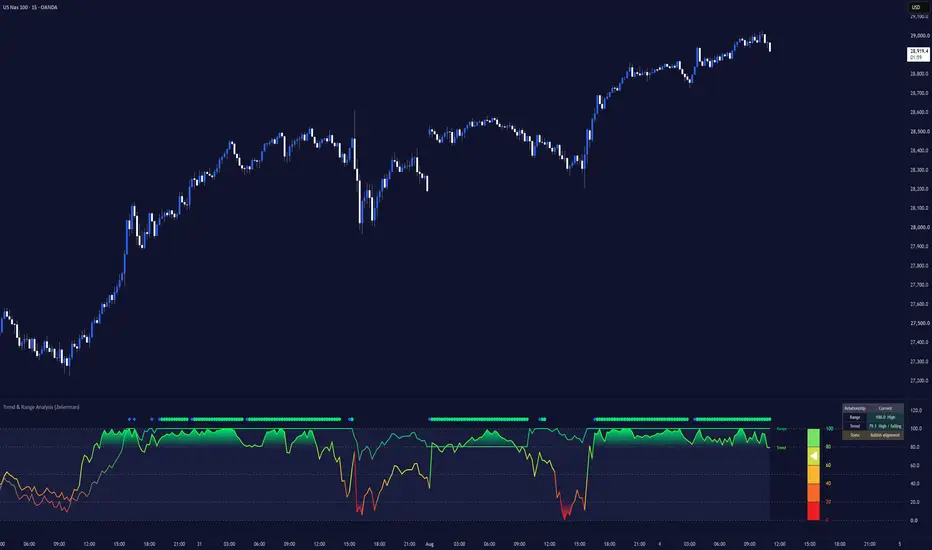Open the USD currency selector
The width and height of the screenshot is (932, 550).
click(x=918, y=7)
